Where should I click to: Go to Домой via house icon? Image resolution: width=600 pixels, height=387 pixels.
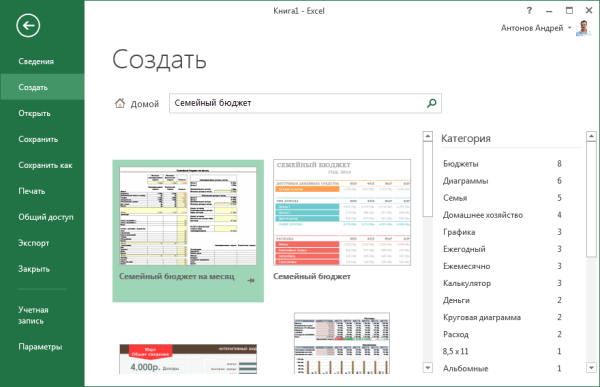click(x=120, y=103)
